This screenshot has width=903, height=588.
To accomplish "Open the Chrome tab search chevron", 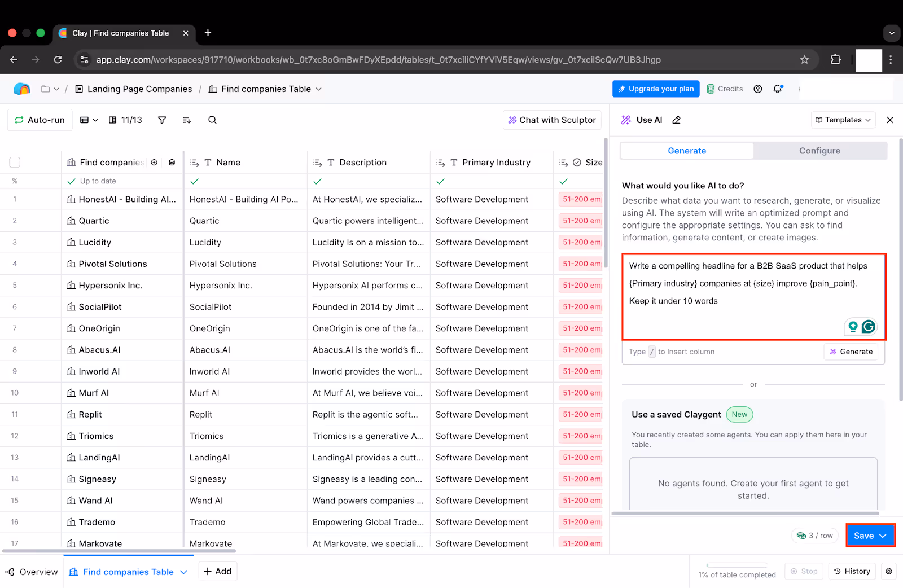I will click(892, 33).
